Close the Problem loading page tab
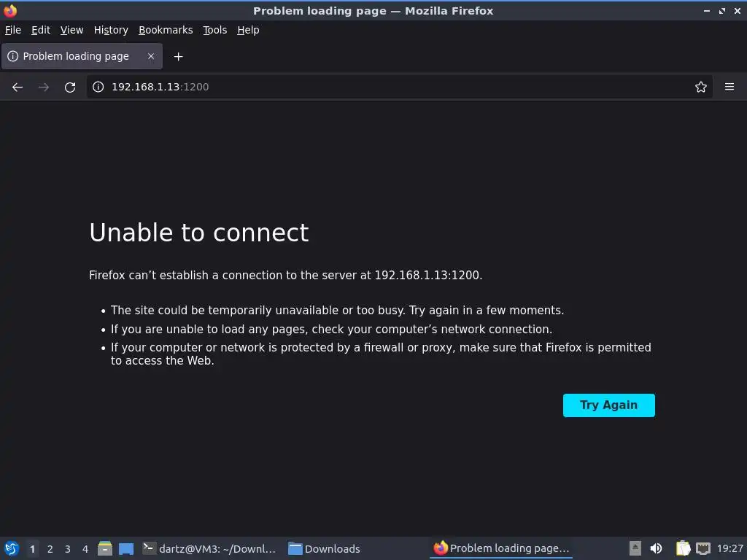The image size is (747, 560). tap(150, 56)
